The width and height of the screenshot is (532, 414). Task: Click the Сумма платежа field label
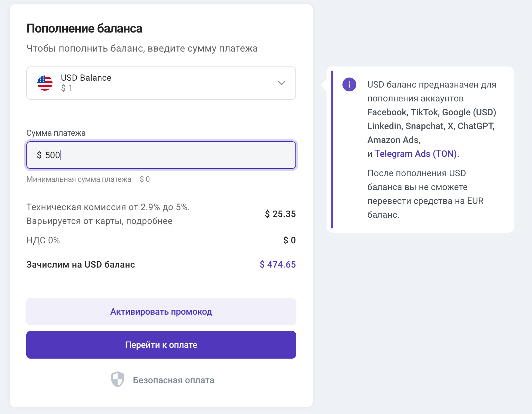[x=56, y=133]
